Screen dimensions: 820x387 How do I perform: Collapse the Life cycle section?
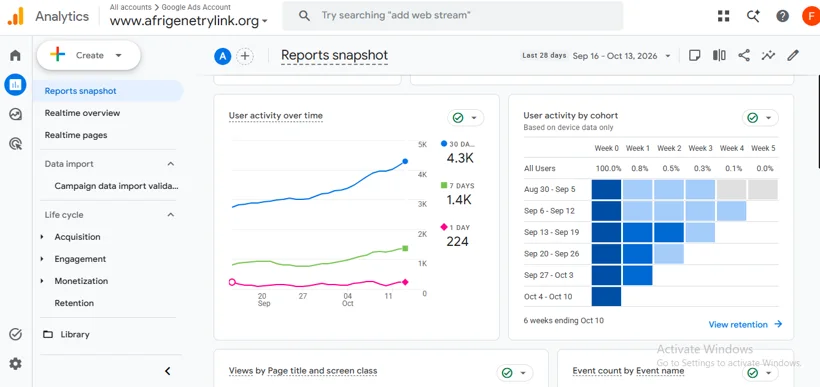[170, 214]
